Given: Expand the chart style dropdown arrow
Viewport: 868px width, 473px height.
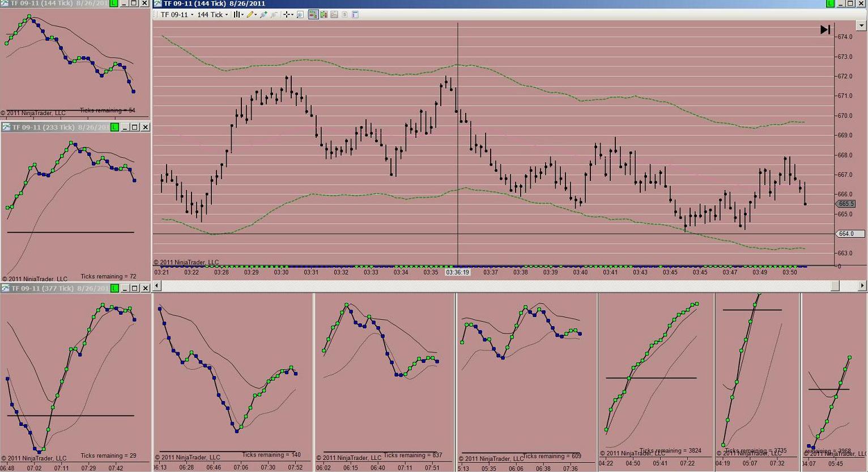Looking at the screenshot, I should (x=242, y=15).
